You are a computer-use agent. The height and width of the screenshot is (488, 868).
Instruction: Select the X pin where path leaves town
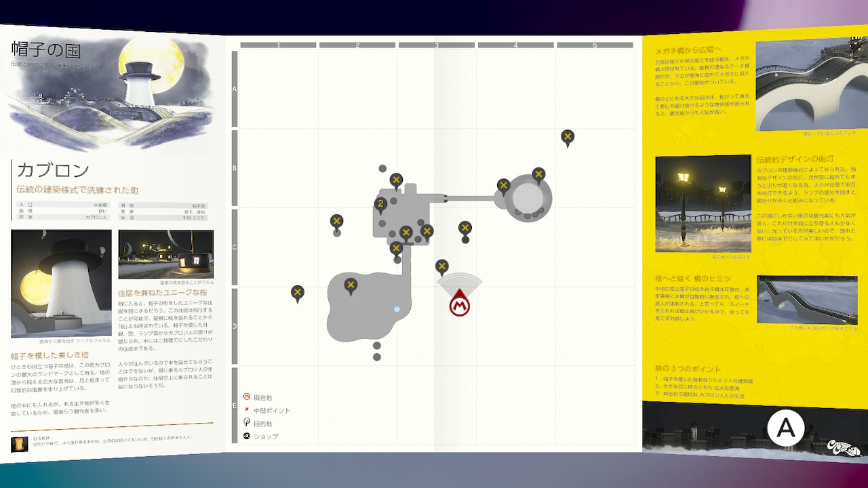click(396, 249)
